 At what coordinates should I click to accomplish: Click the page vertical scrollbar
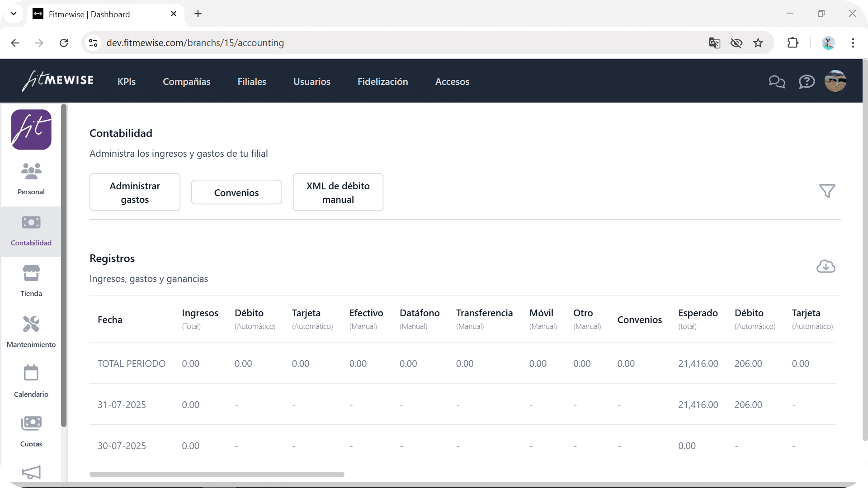pos(865,250)
